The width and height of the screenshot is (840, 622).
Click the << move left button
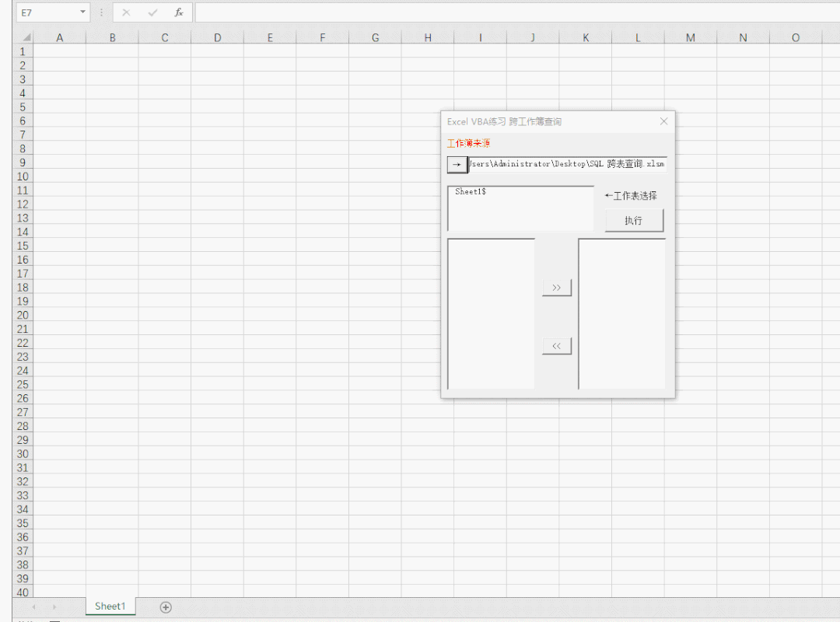click(x=557, y=346)
